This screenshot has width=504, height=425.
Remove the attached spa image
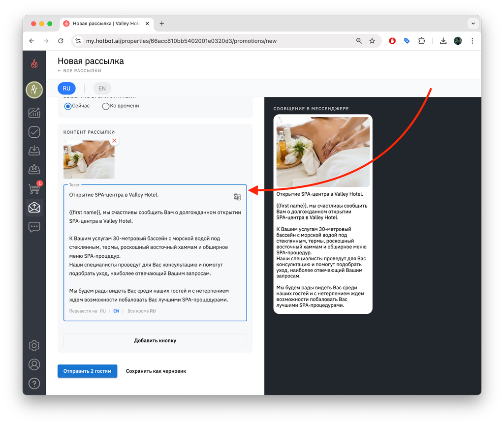(x=114, y=141)
